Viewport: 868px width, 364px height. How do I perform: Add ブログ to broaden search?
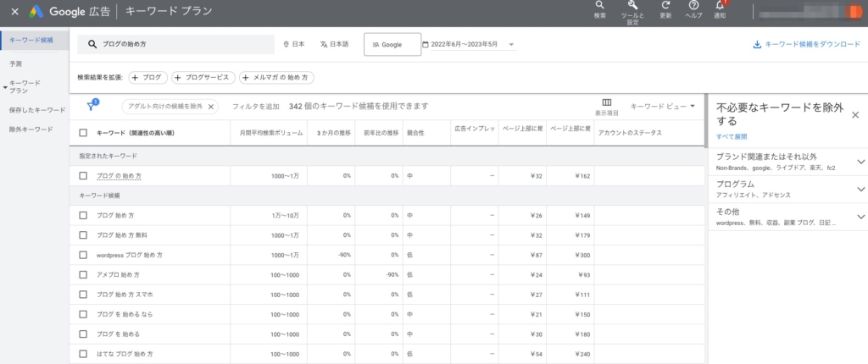147,78
